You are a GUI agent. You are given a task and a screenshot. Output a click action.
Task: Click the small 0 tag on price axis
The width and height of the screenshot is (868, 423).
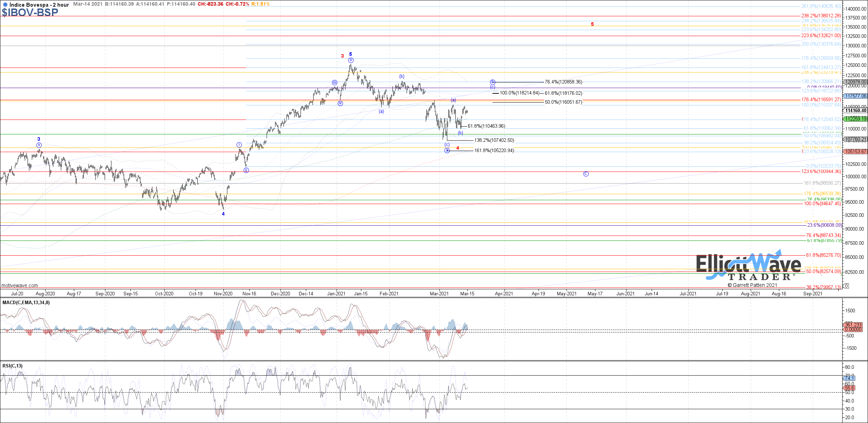846,286
